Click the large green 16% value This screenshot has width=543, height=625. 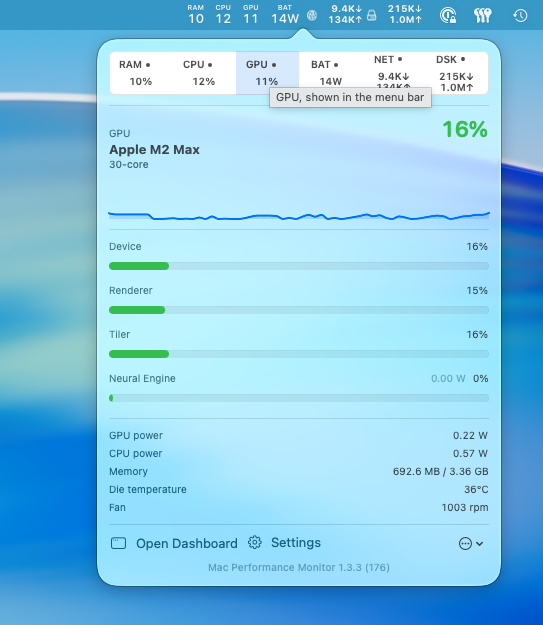(x=465, y=129)
